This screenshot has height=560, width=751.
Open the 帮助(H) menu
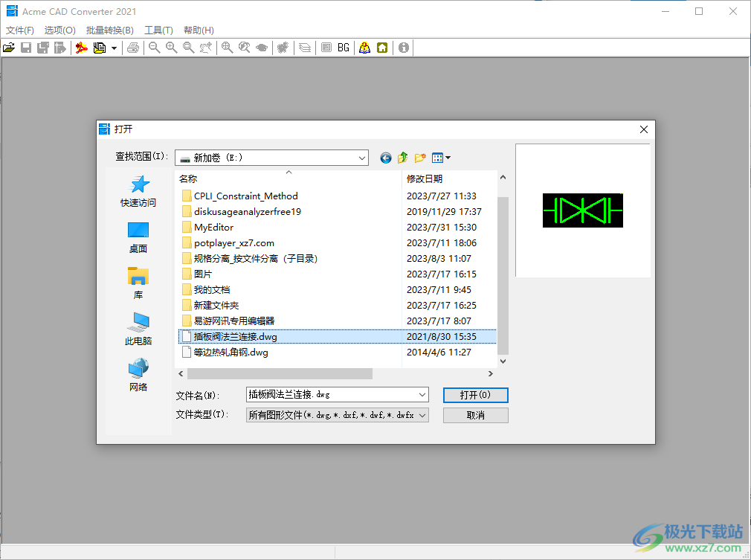(x=199, y=30)
